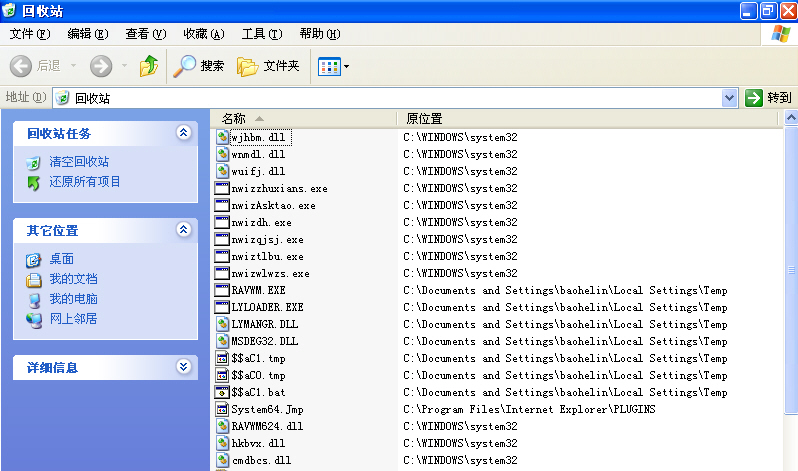Click icon of MSDEG32.DLL
798x471 pixels.
click(222, 341)
